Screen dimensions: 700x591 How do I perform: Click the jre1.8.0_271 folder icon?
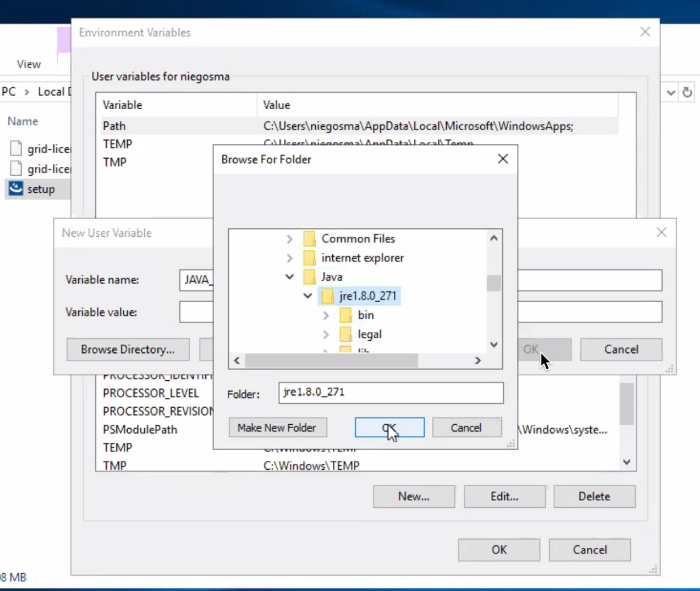pyautogui.click(x=327, y=296)
